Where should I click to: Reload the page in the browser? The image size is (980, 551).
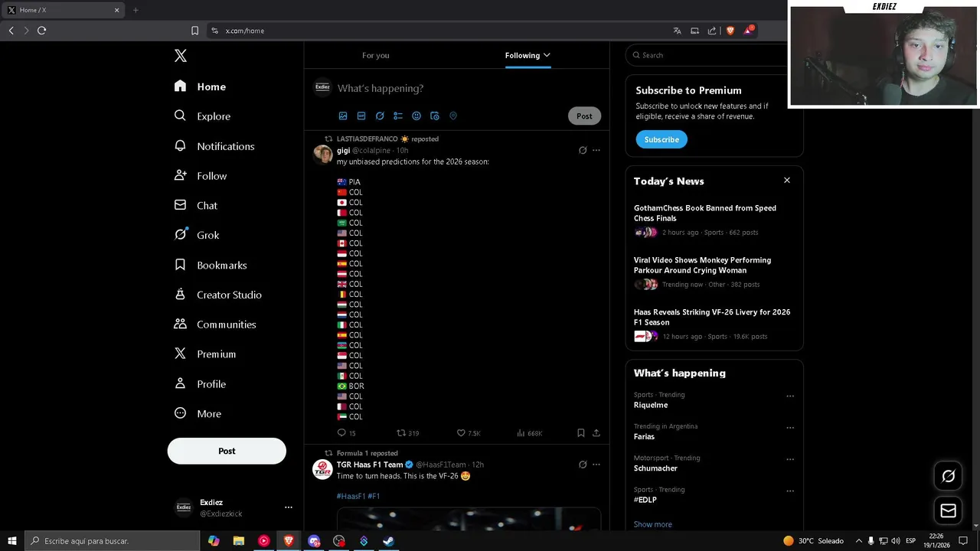[41, 31]
